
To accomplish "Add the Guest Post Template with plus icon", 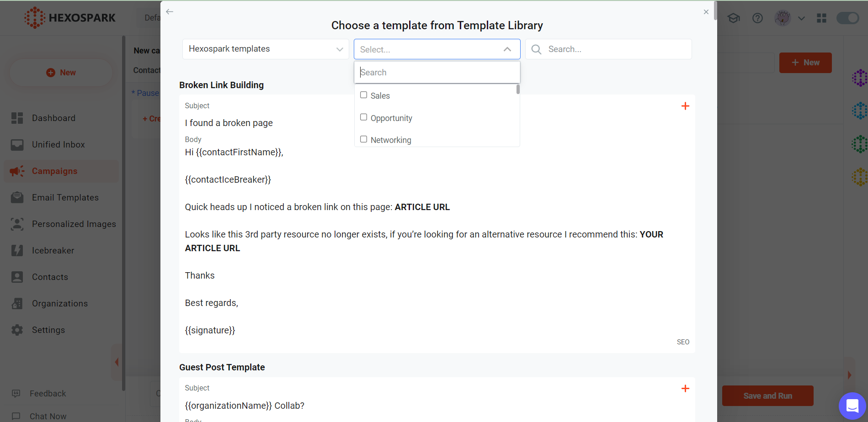I will [685, 389].
